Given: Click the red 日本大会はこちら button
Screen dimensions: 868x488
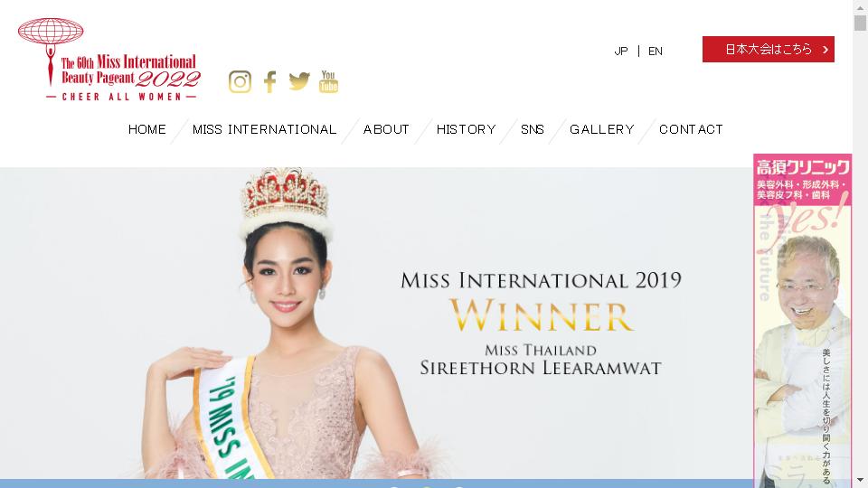Looking at the screenshot, I should pyautogui.click(x=769, y=49).
